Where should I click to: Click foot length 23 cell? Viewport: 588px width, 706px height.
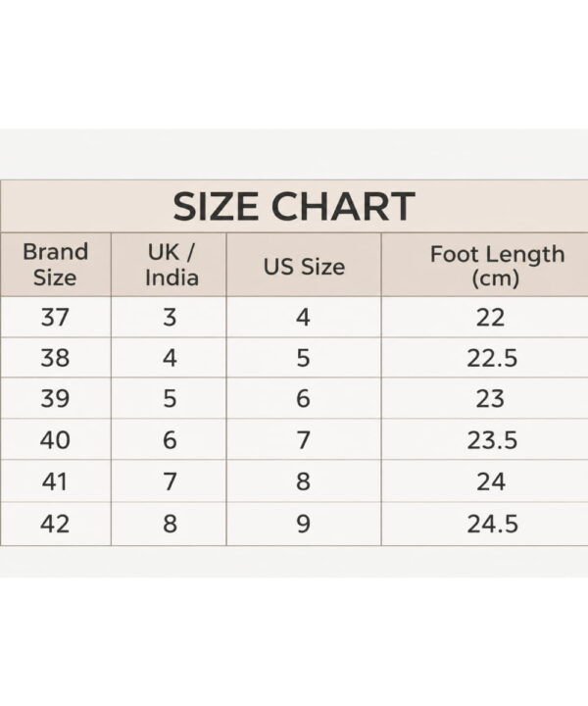[x=484, y=398]
